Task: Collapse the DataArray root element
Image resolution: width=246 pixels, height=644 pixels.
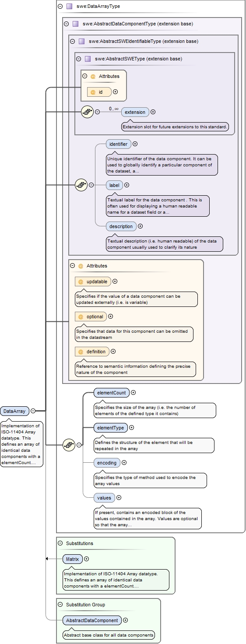Action: pos(33,411)
